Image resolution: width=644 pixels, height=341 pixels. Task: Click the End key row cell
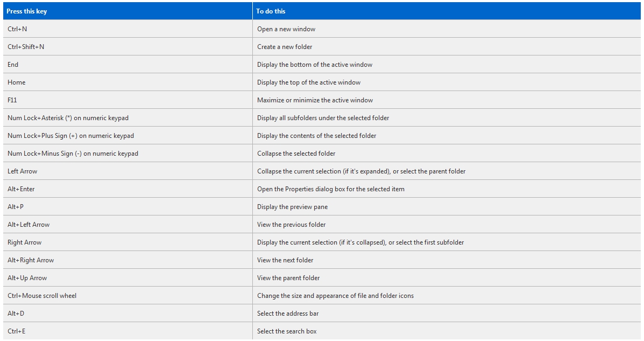click(13, 65)
